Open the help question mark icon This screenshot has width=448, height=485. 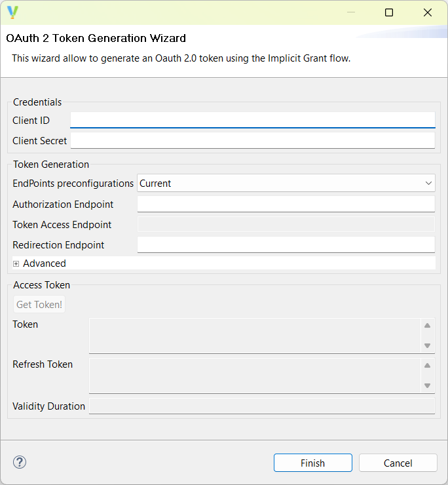[20, 463]
